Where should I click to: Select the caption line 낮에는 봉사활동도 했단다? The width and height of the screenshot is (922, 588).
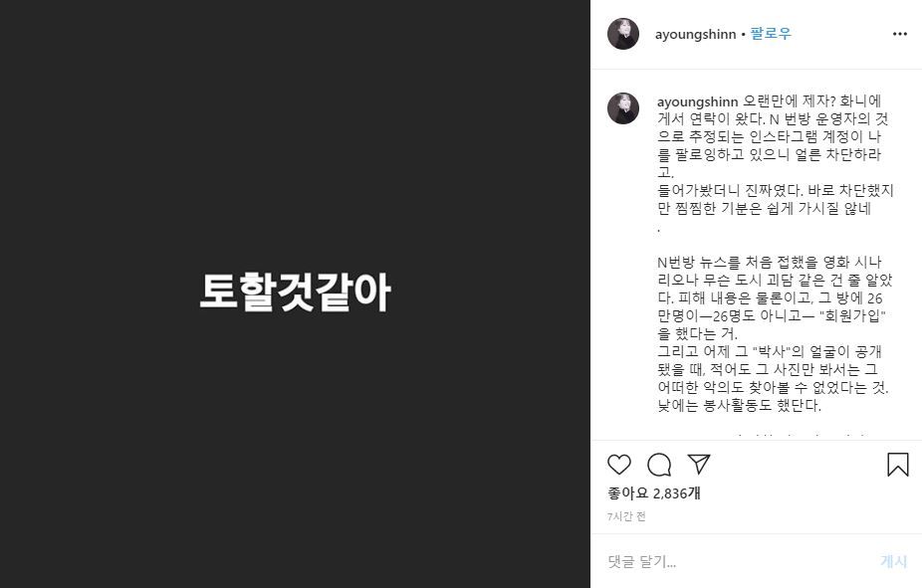point(739,406)
